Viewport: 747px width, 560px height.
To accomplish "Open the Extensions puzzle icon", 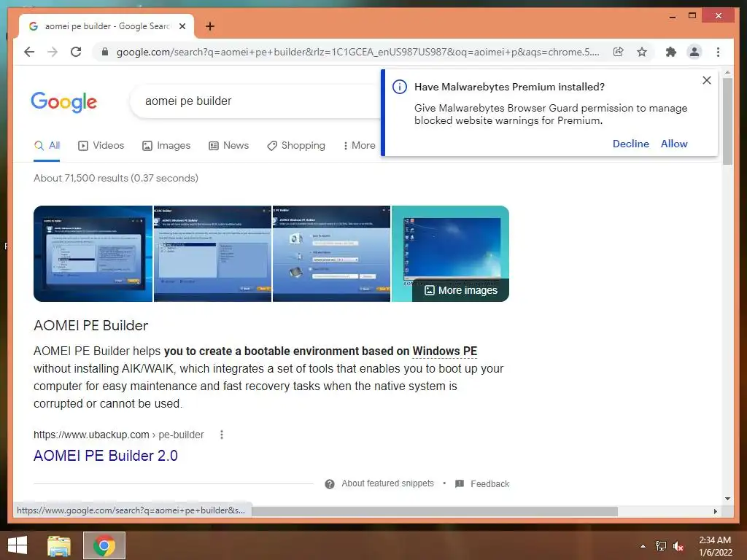I will [671, 52].
